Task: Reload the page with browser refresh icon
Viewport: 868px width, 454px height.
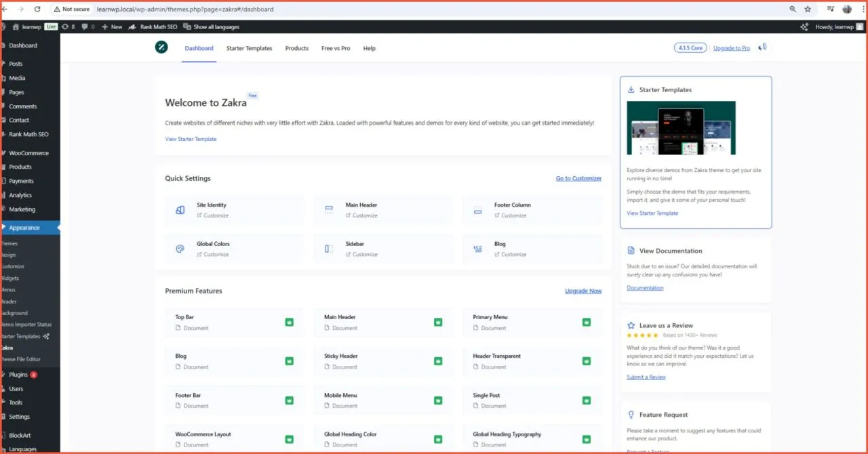Action: (x=37, y=9)
